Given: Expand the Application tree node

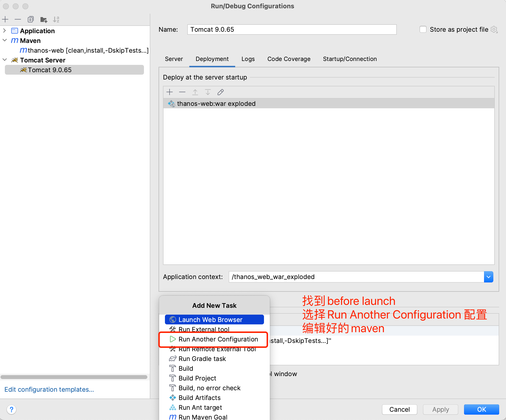Looking at the screenshot, I should click(4, 31).
